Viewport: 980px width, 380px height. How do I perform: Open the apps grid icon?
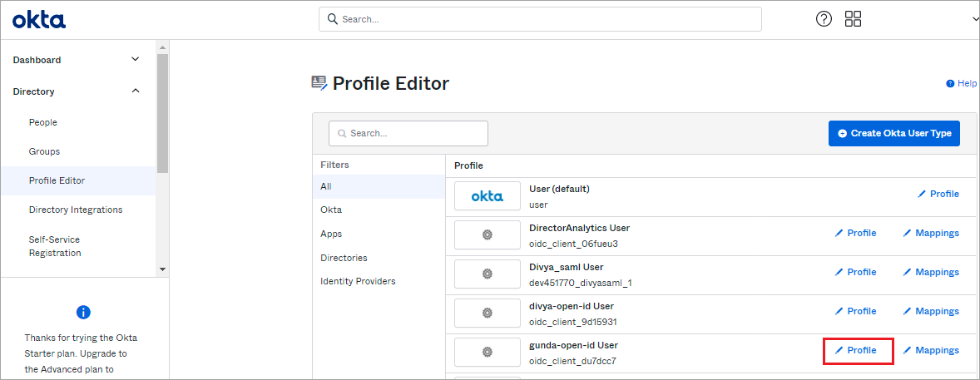click(853, 19)
